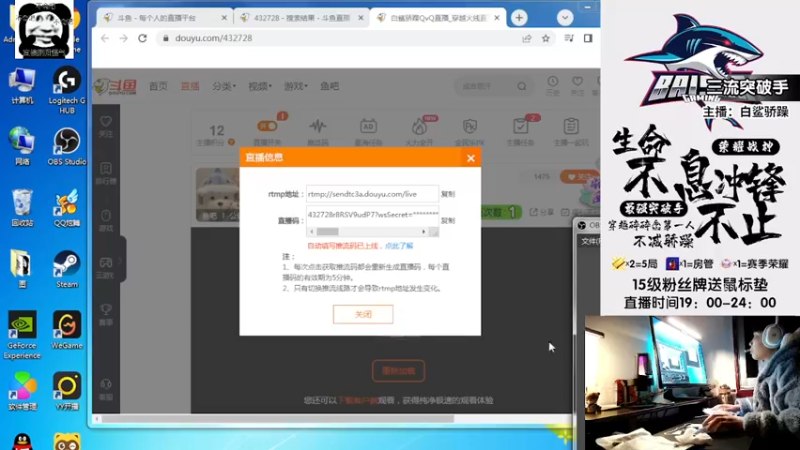Click the orange 关注 follow button
The width and height of the screenshot is (800, 450).
pyautogui.click(x=578, y=177)
